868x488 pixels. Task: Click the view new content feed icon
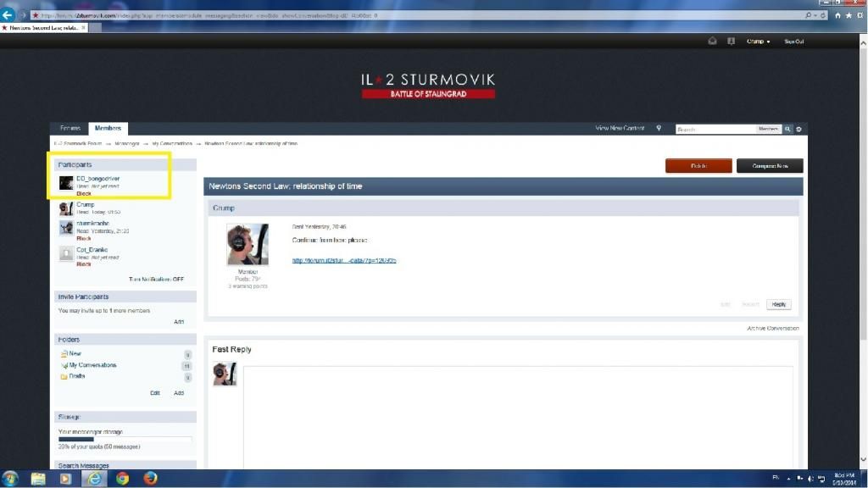[x=659, y=128]
